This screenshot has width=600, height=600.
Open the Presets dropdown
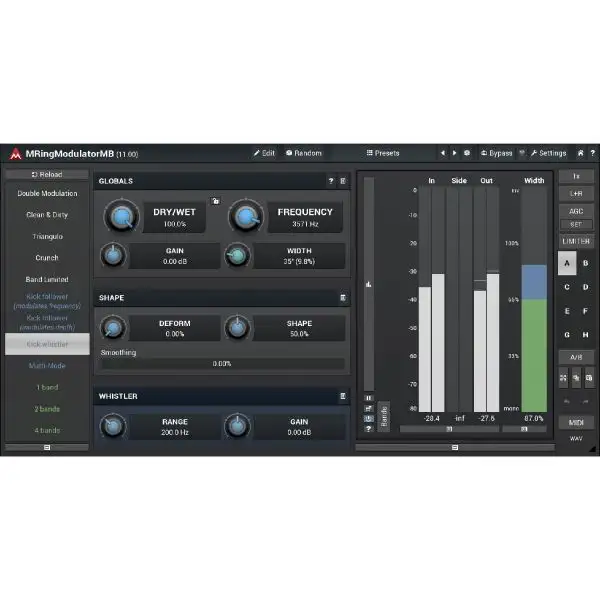(x=383, y=153)
